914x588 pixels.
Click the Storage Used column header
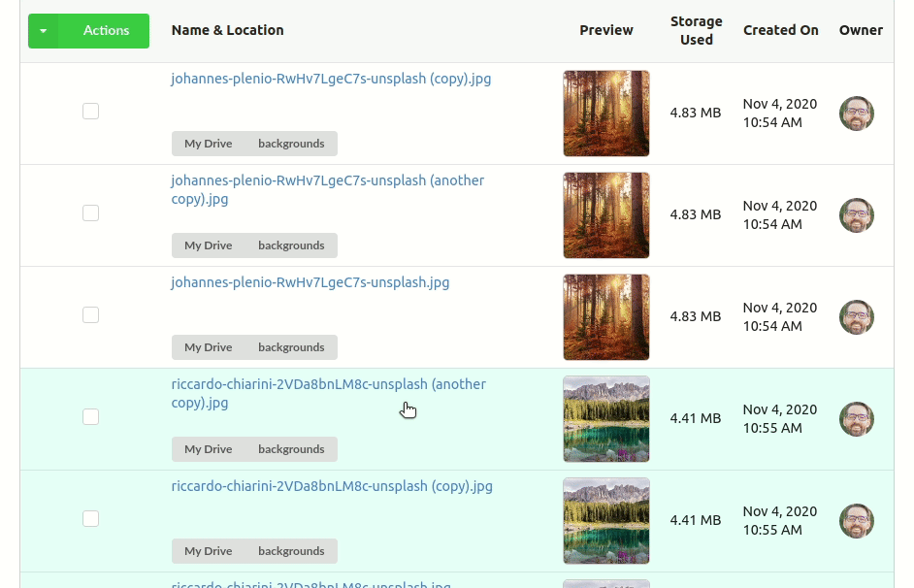pyautogui.click(x=697, y=30)
